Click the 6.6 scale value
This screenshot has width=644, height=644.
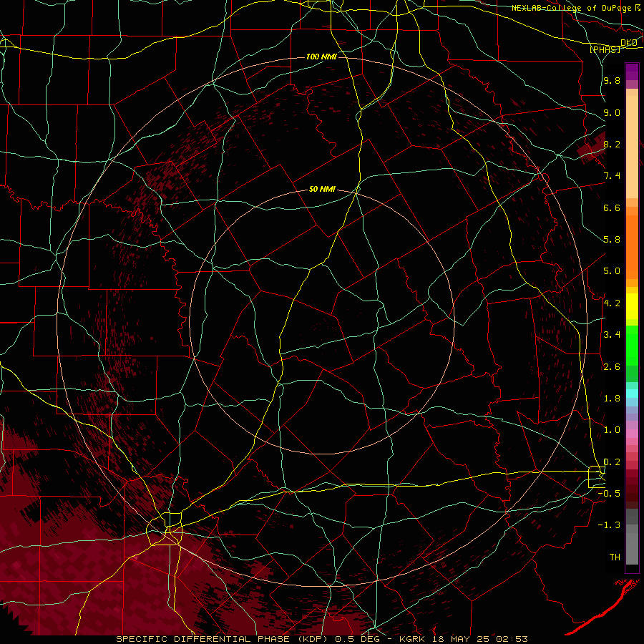tap(612, 208)
